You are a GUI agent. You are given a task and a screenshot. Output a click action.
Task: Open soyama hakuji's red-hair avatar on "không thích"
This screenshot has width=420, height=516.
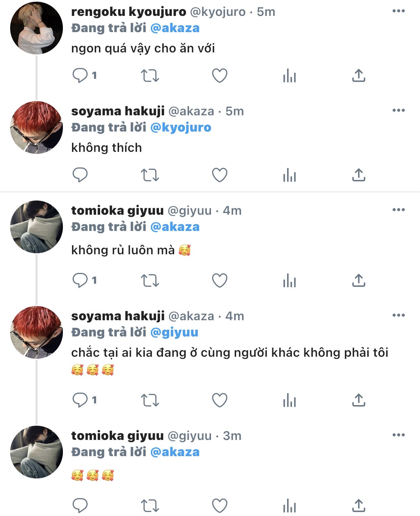tap(37, 127)
